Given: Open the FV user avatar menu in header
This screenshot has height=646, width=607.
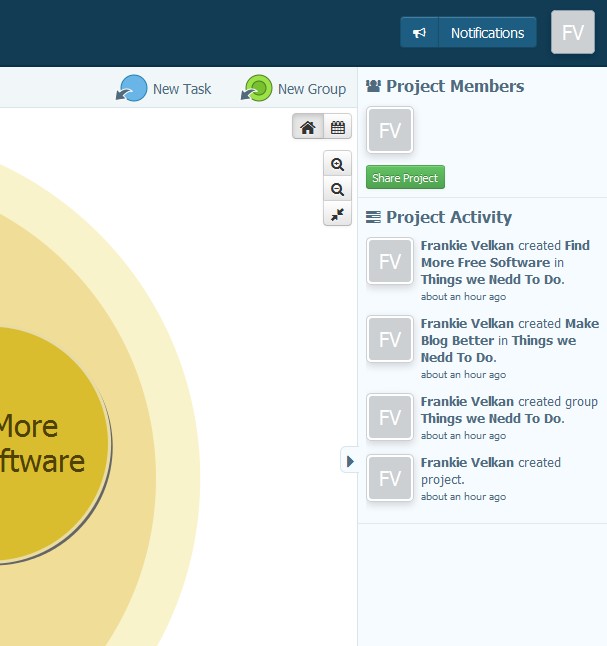Looking at the screenshot, I should pyautogui.click(x=573, y=32).
